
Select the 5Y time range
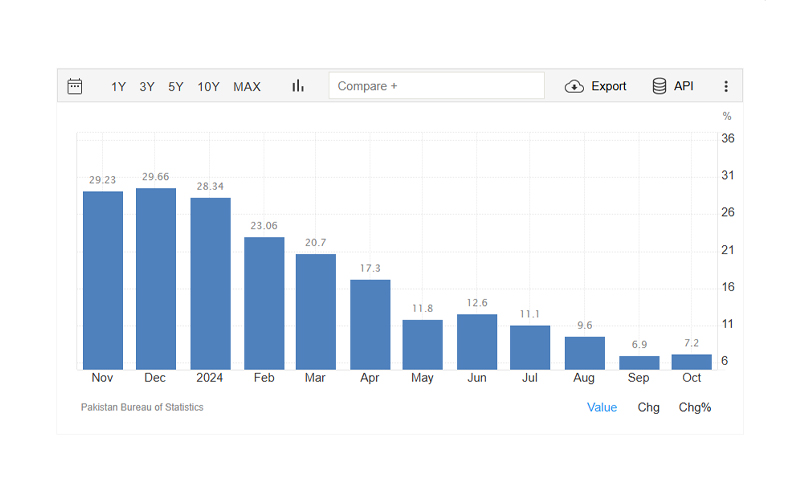coord(176,87)
